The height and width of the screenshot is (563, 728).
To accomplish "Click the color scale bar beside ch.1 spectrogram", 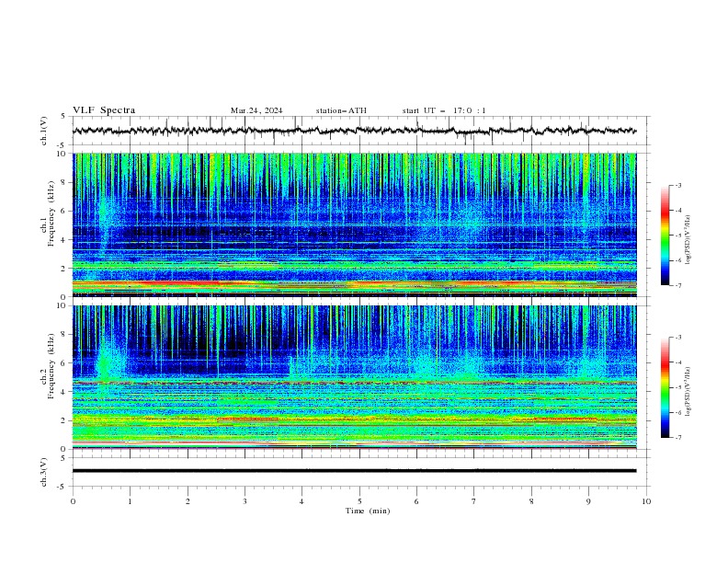I will pyautogui.click(x=665, y=236).
